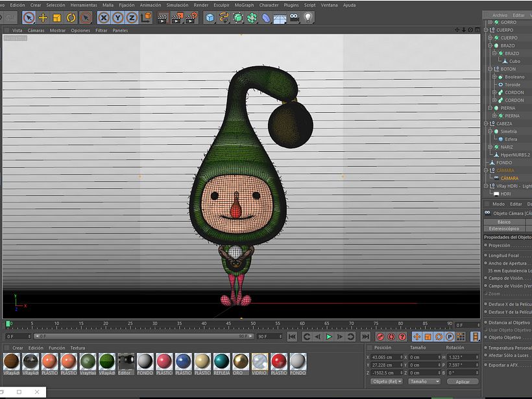Open the green NURBS generator icon
Screen dimensions: 532x399
238,18
